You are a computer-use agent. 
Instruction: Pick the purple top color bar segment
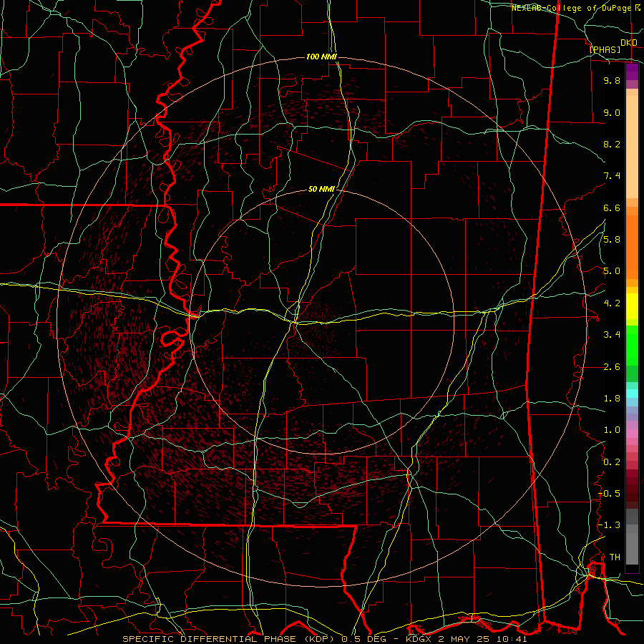[632, 72]
